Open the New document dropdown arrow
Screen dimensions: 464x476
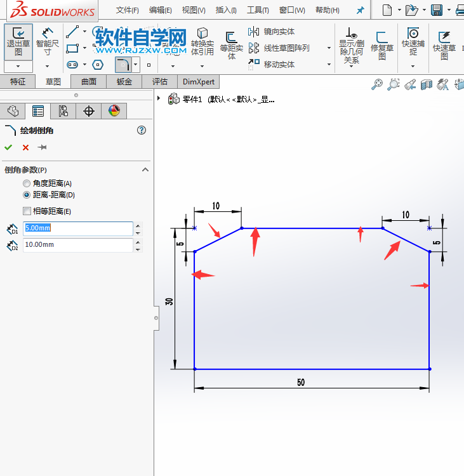pyautogui.click(x=399, y=10)
